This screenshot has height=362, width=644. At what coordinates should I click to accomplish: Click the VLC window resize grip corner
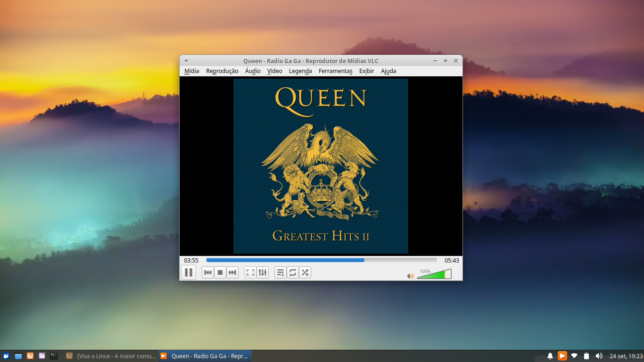pos(460,278)
